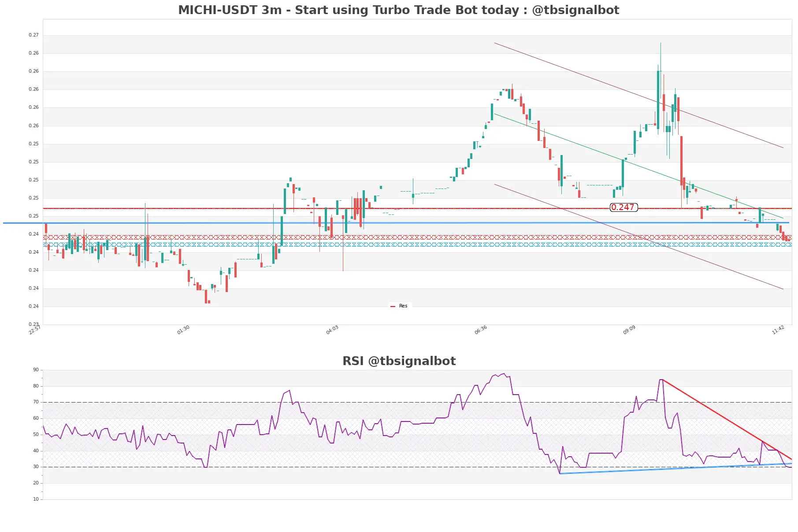Click the RSI 50 axis label
The image size is (798, 532).
(x=36, y=435)
